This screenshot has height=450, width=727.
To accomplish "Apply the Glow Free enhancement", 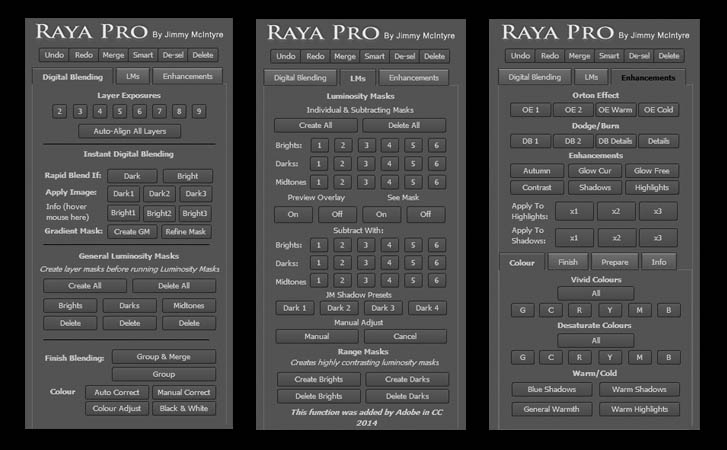I will click(652, 171).
